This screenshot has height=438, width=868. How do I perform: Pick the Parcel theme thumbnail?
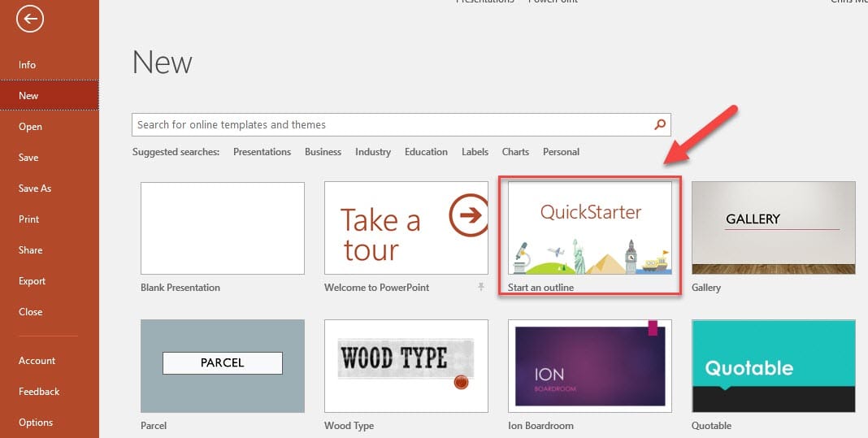point(223,366)
